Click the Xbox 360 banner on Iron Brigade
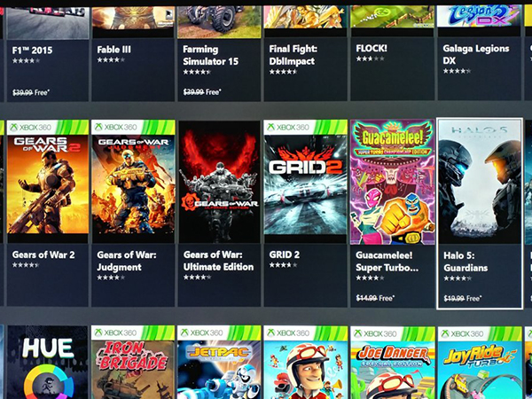 133,332
